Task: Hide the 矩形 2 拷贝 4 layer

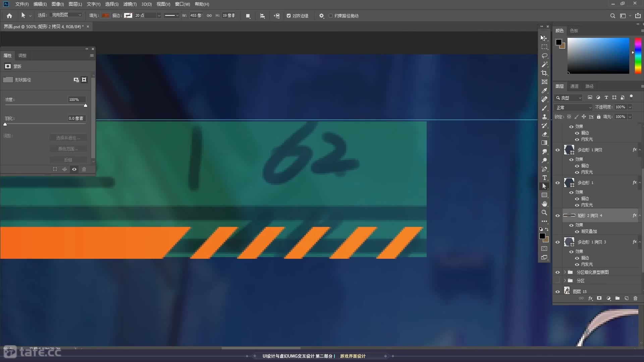Action: [557, 216]
